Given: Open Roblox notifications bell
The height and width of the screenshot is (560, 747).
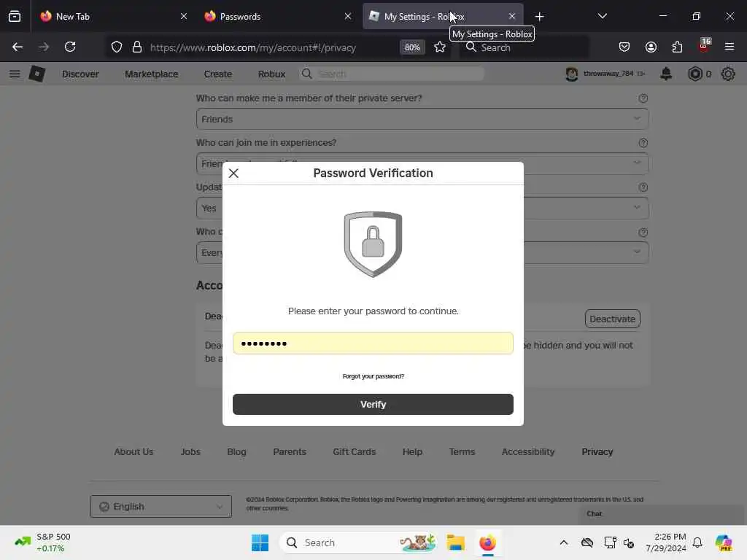Looking at the screenshot, I should pyautogui.click(x=666, y=74).
